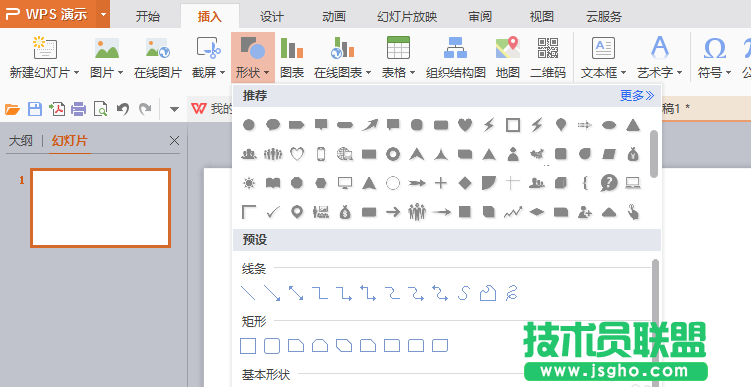Select the 幻灯片 pane tab
This screenshot has width=751, height=387.
69,141
